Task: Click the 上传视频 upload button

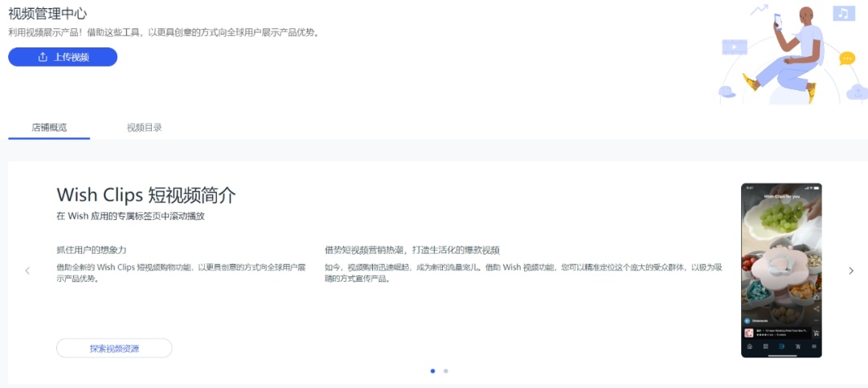Action: (63, 57)
